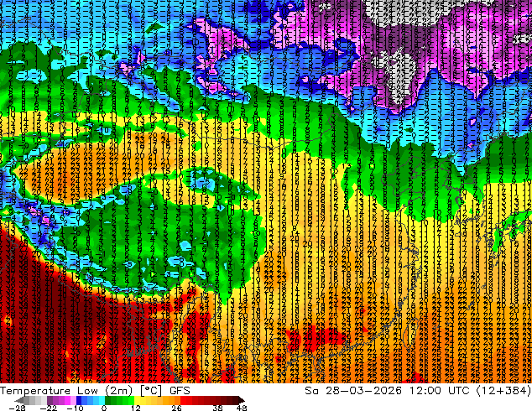Screen dimensions: 532x411
Task: Click the bright red swatch right of '26'
Action: tap(183, 400)
